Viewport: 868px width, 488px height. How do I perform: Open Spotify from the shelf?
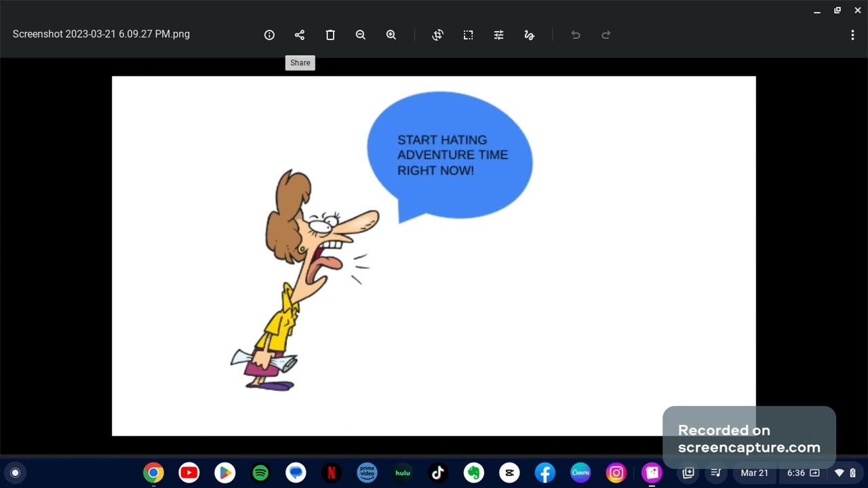(260, 473)
